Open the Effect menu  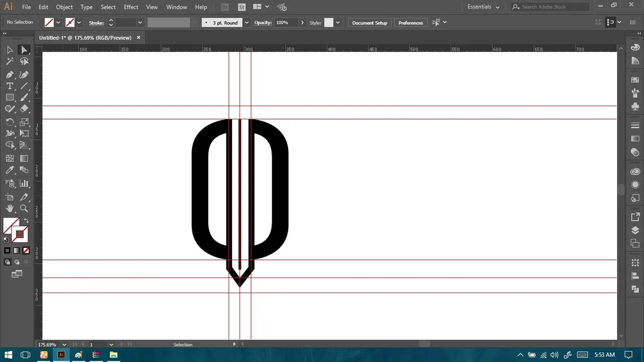[x=131, y=7]
